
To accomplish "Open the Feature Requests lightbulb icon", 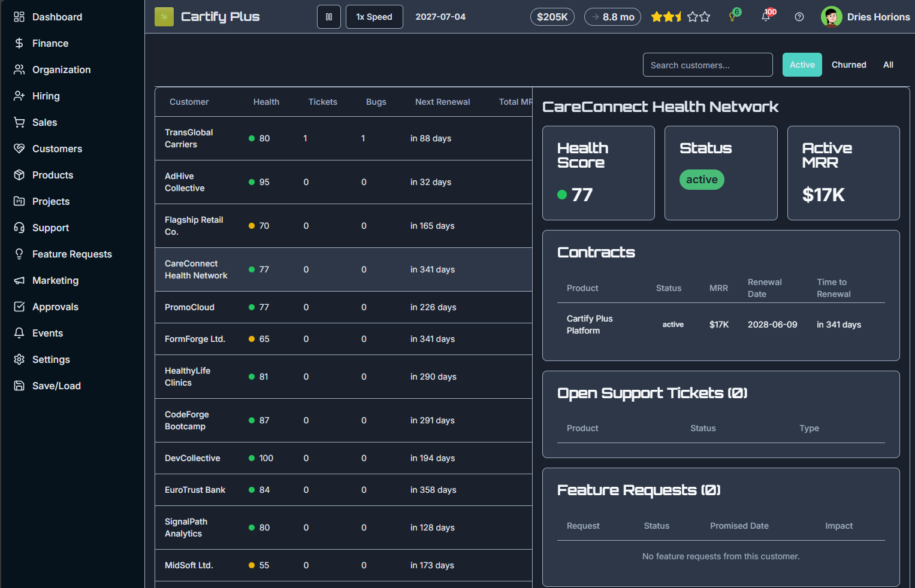I will [19, 254].
